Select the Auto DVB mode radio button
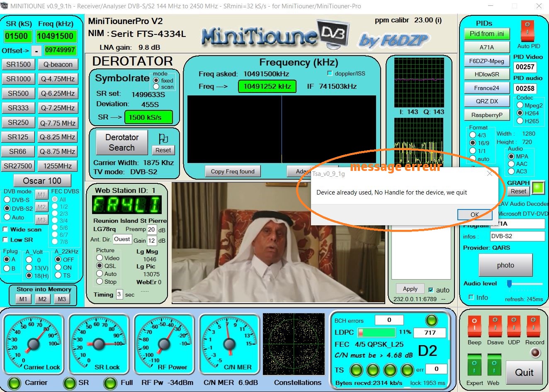Image resolution: width=549 pixels, height=392 pixels. click(7, 217)
